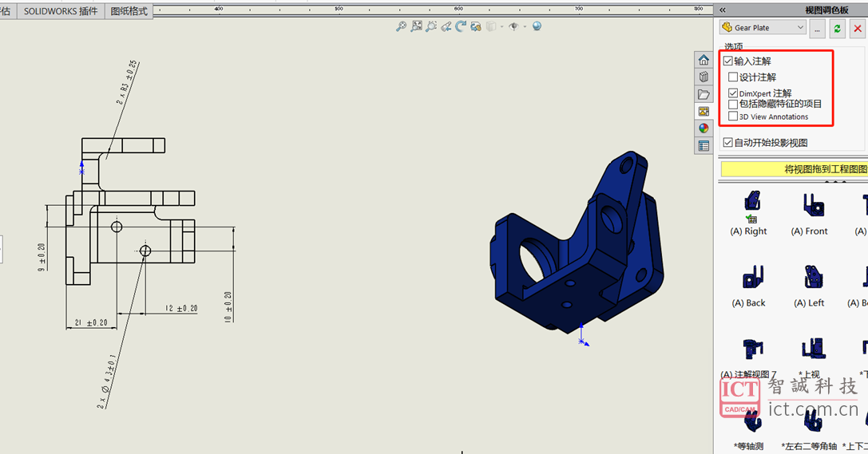Click the browse "..." button
Viewport: 868px width, 454px height.
click(817, 28)
